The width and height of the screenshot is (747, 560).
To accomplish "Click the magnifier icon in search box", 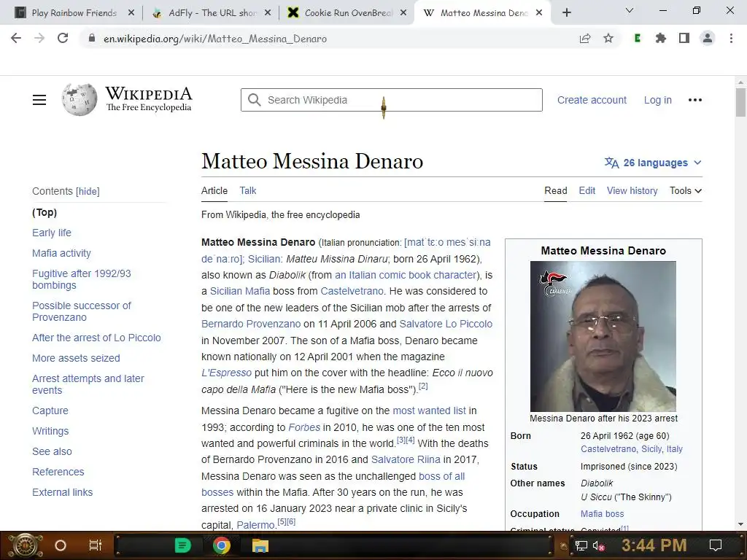I will (255, 100).
